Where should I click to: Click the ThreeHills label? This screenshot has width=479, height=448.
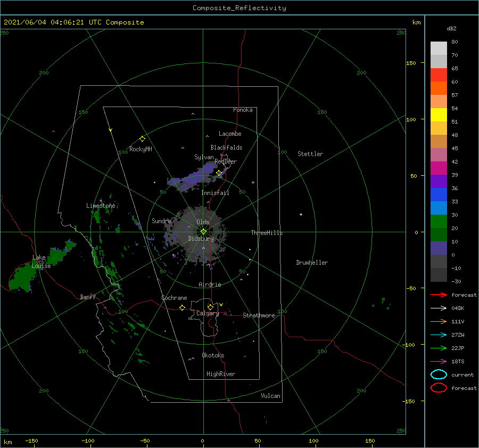pyautogui.click(x=267, y=233)
